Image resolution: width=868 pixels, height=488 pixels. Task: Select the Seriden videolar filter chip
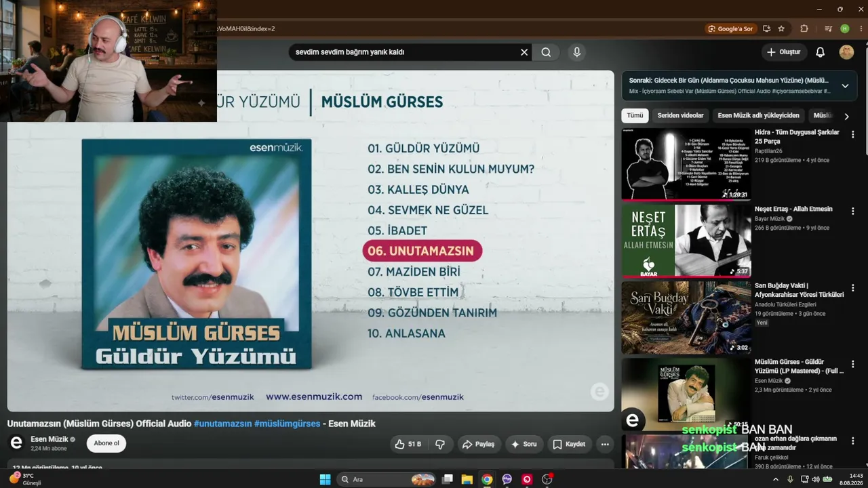coord(680,116)
